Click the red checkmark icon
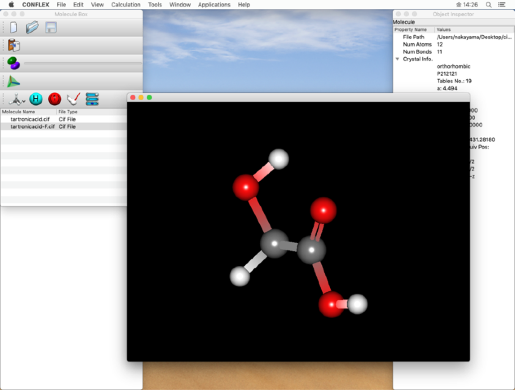 (74, 99)
